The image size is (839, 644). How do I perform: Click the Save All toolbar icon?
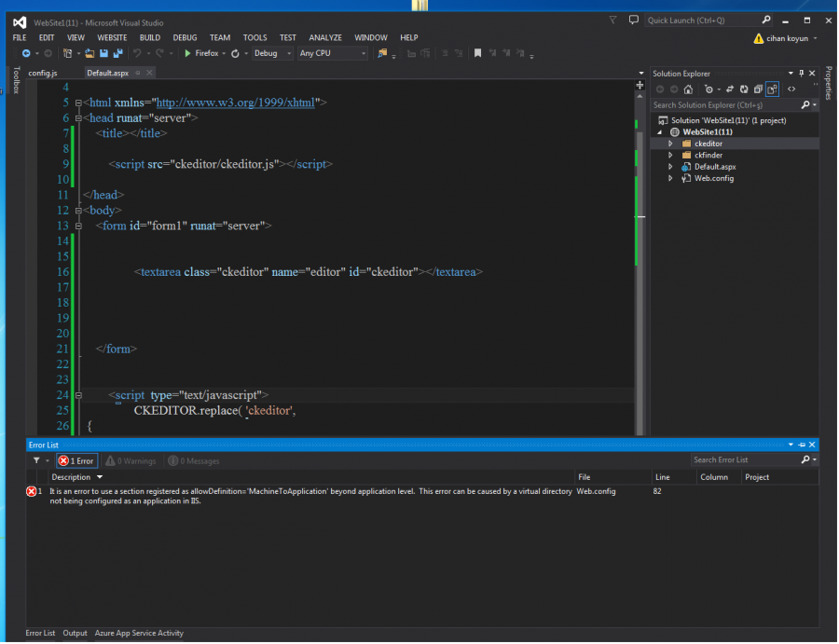pyautogui.click(x=117, y=53)
